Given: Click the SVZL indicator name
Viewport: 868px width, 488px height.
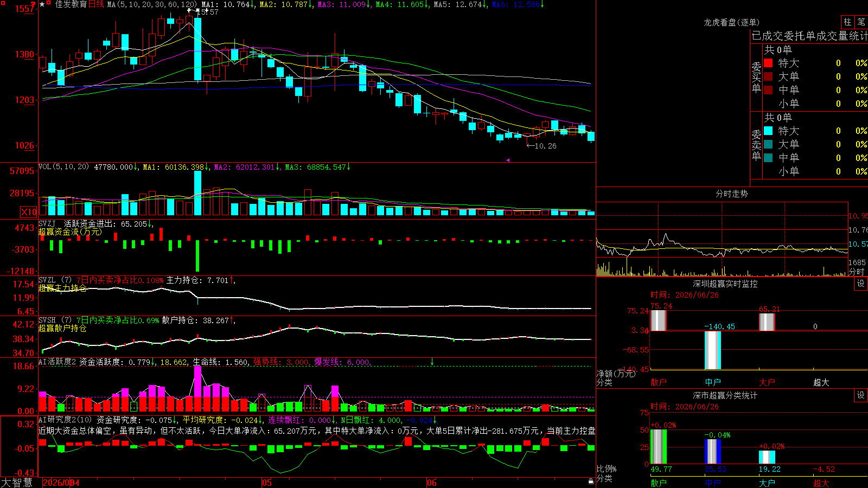Looking at the screenshot, I should coord(47,280).
